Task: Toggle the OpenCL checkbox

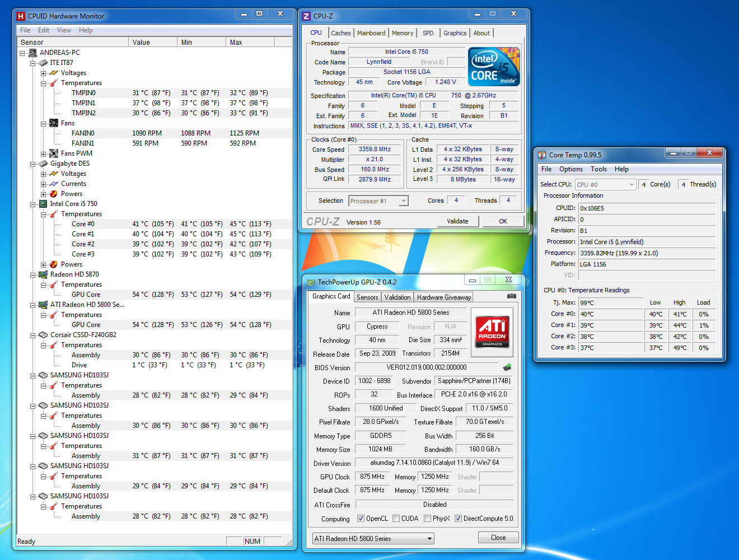Action: (x=361, y=519)
